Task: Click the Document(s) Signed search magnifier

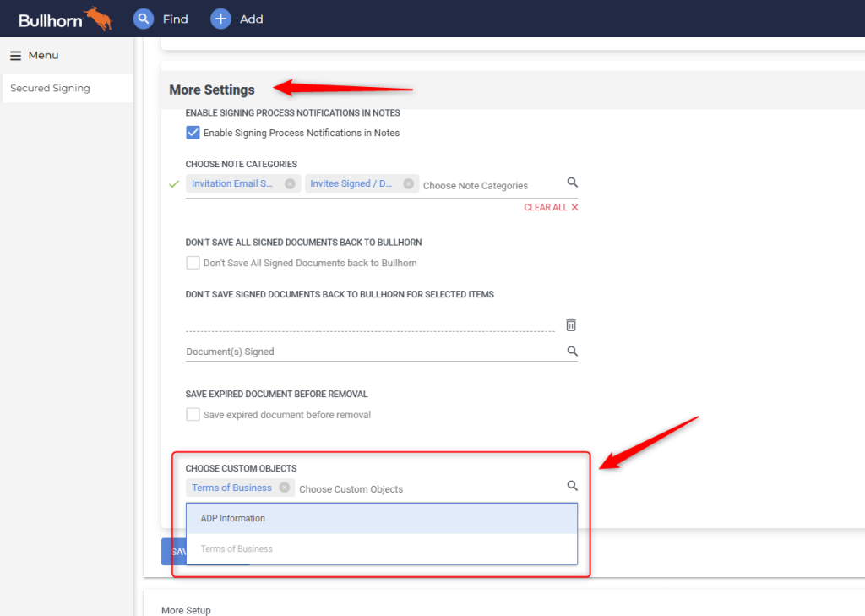Action: point(573,351)
